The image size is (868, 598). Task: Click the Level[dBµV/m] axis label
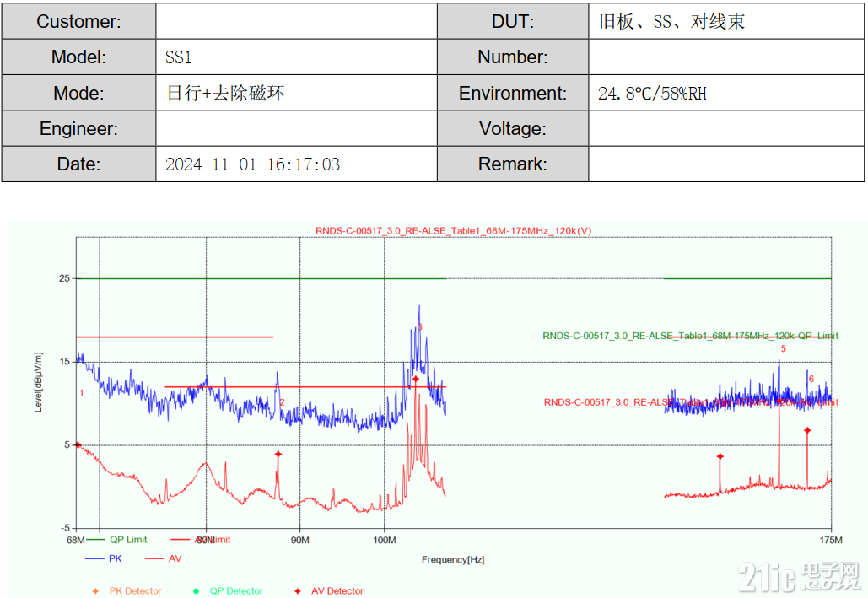click(x=38, y=382)
